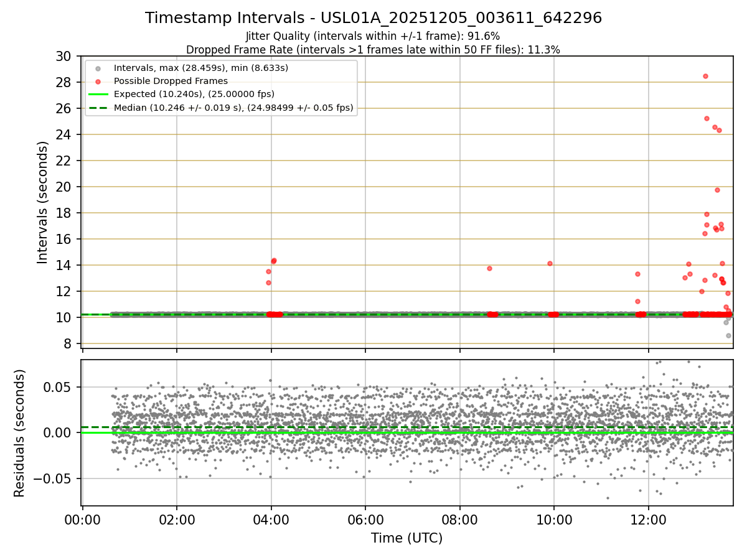The image size is (747, 560).
Task: Click legend entry "Median (10.246 +/- 0.019 s)"
Action: coord(233,108)
